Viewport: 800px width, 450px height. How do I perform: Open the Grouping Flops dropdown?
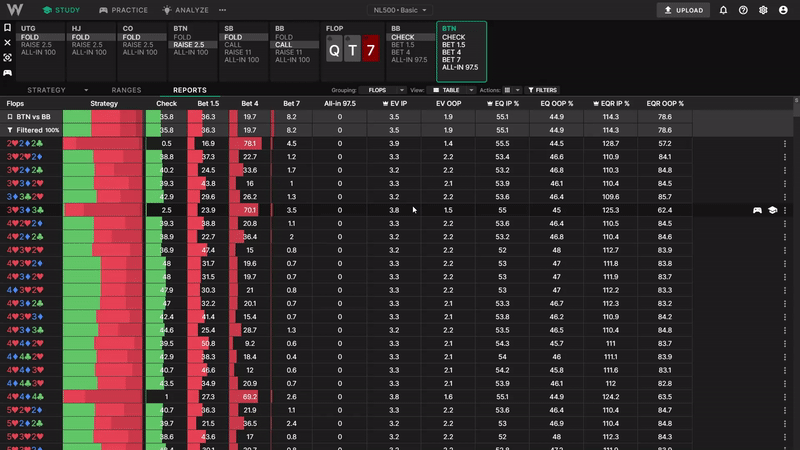[x=382, y=90]
